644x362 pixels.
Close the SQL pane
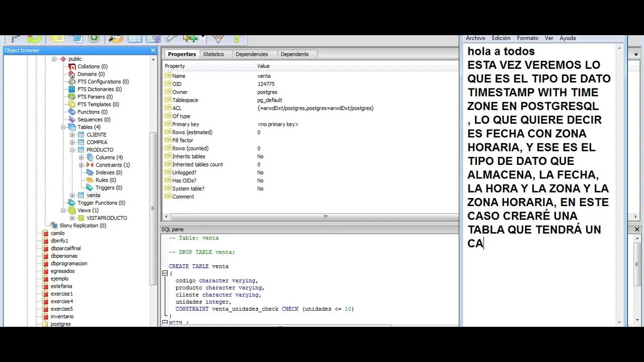pyautogui.click(x=637, y=229)
